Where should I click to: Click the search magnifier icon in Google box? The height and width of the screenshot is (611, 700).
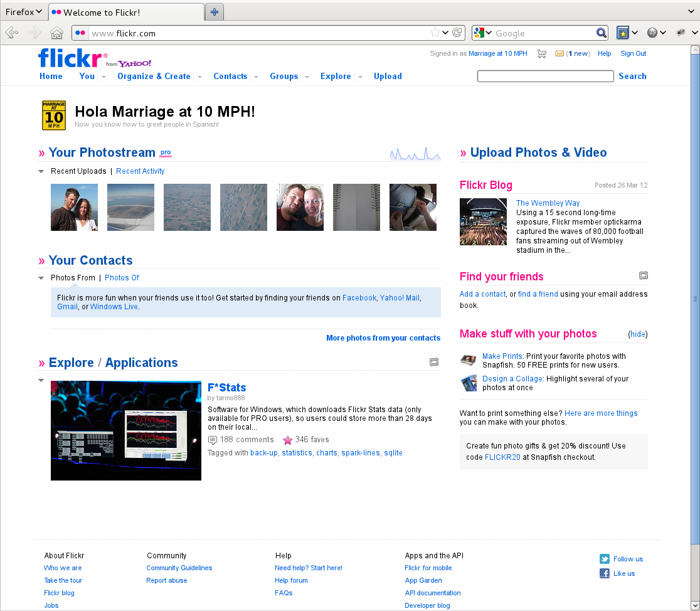point(601,33)
